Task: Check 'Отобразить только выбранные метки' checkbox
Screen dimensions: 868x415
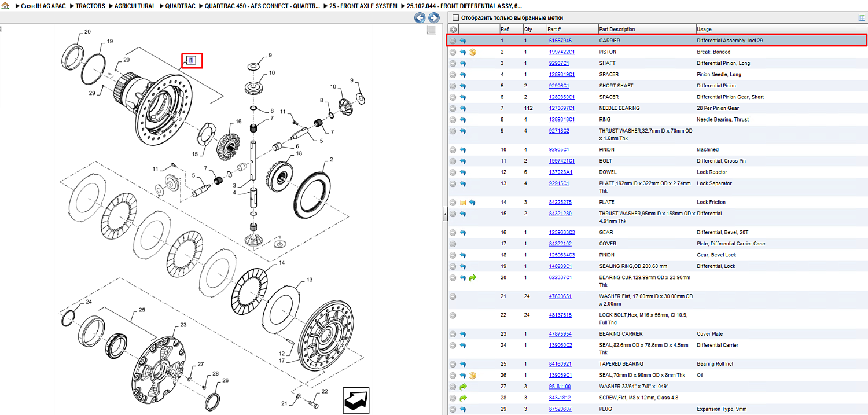Action: click(456, 18)
